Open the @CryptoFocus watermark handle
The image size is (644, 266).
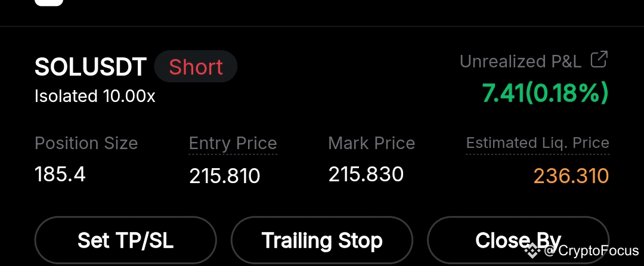592,250
